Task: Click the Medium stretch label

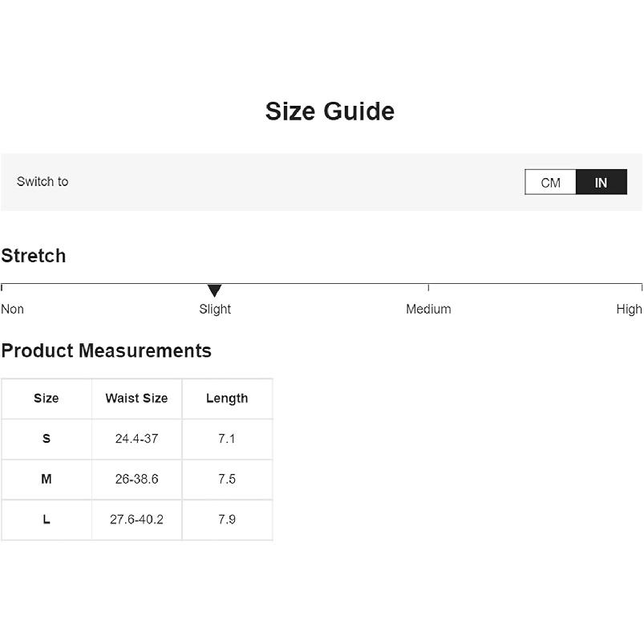Action: [x=428, y=309]
